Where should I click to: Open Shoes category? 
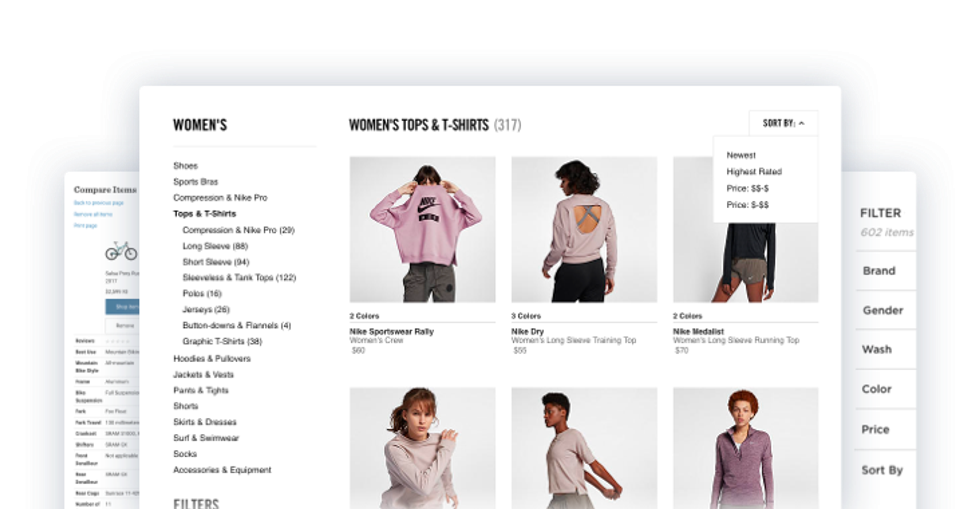[x=185, y=165]
